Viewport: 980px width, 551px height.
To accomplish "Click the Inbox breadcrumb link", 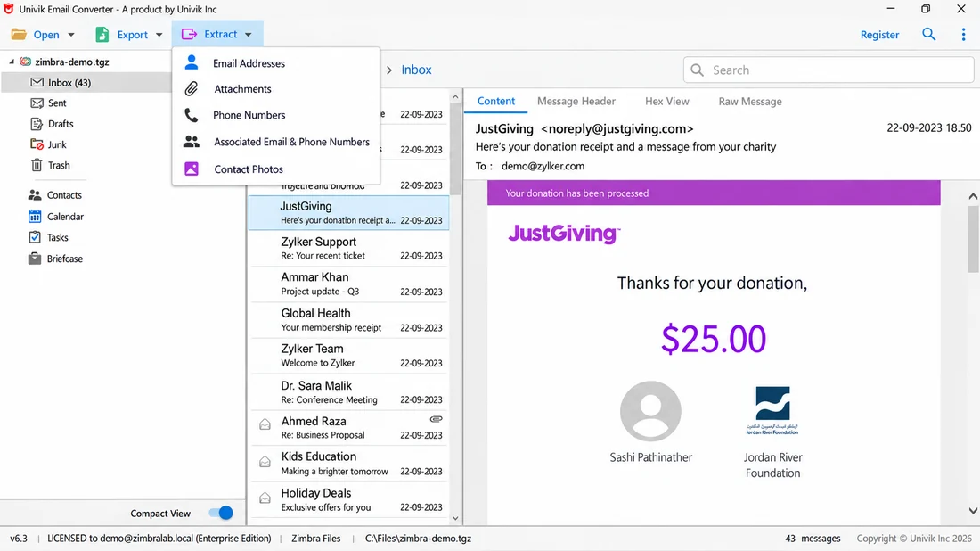I will (x=416, y=70).
